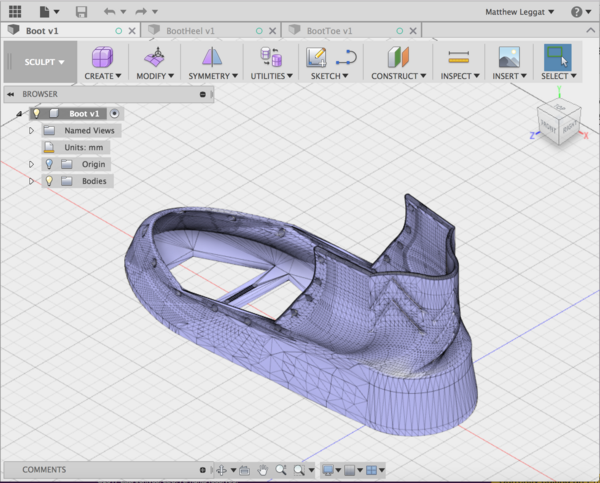Viewport: 600px width, 483px height.
Task: Click the Create Sketch icon
Action: coord(317,57)
